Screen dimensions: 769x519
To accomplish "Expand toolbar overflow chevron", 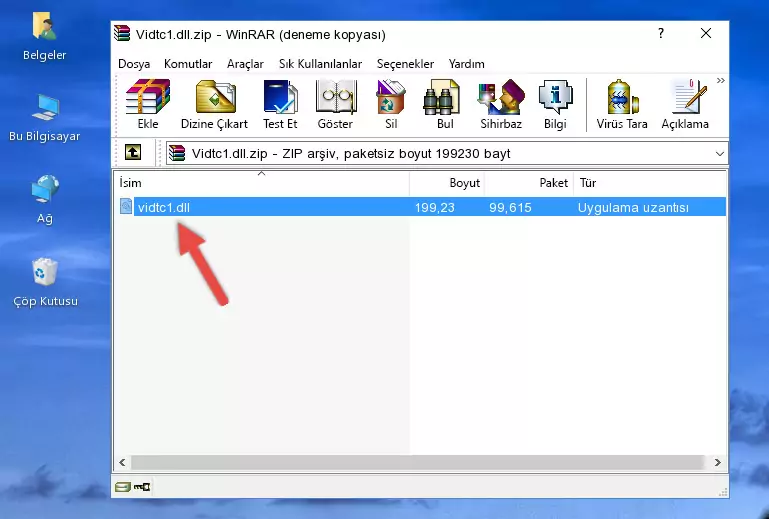I will point(720,80).
